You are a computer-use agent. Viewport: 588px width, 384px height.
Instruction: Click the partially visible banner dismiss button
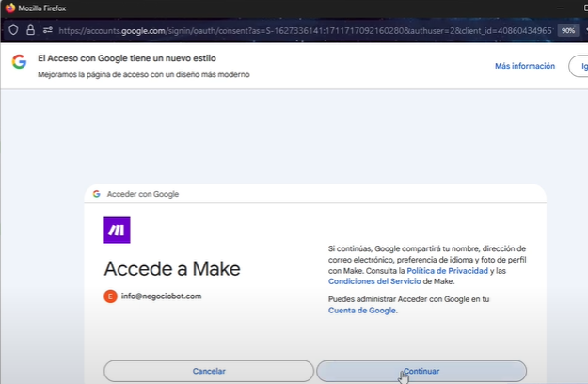[x=579, y=66]
